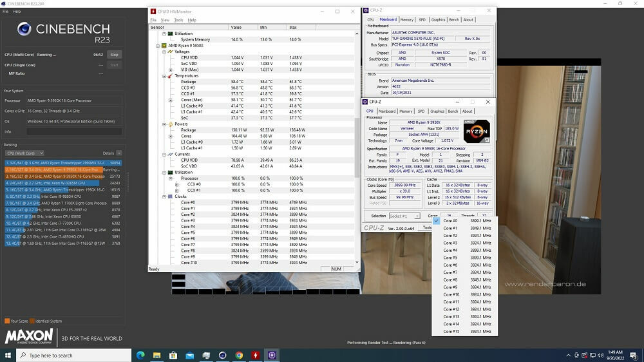Click the Voltages category icon in HWMonitor

pos(171,52)
